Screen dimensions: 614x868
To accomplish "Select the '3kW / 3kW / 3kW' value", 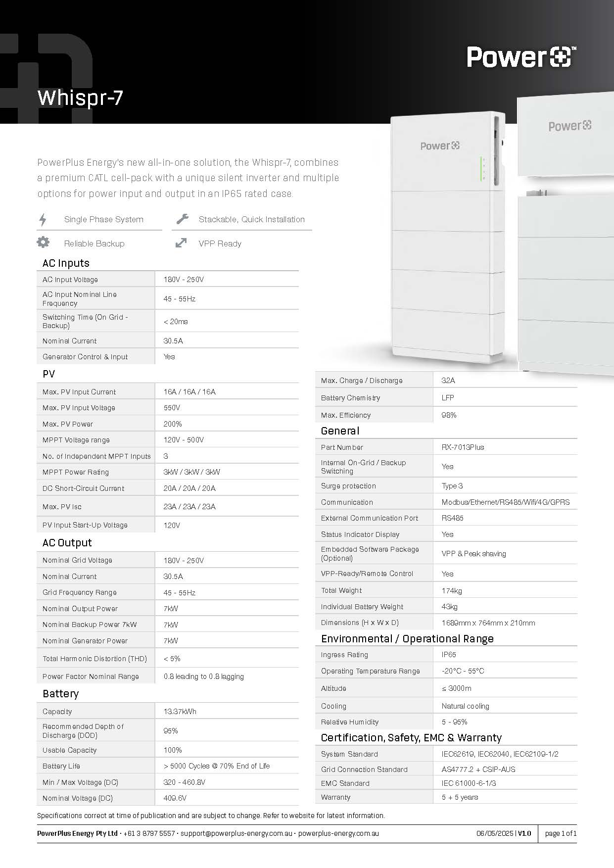I will (192, 472).
